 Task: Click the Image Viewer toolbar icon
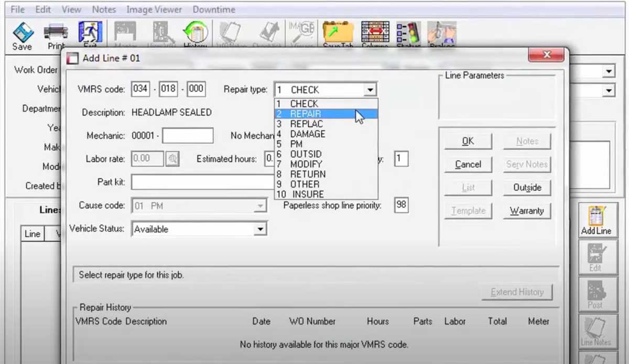(x=154, y=9)
